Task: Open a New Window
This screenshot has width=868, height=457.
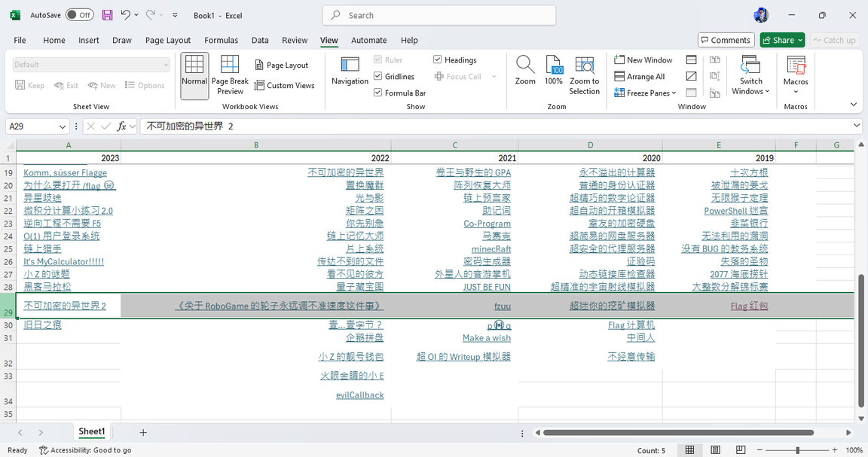Action: tap(643, 59)
